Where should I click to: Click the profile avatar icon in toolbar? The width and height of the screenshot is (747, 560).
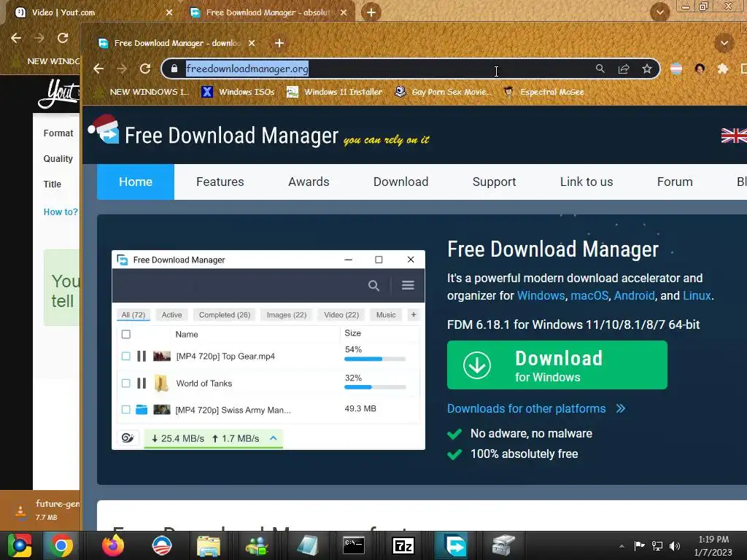700,69
